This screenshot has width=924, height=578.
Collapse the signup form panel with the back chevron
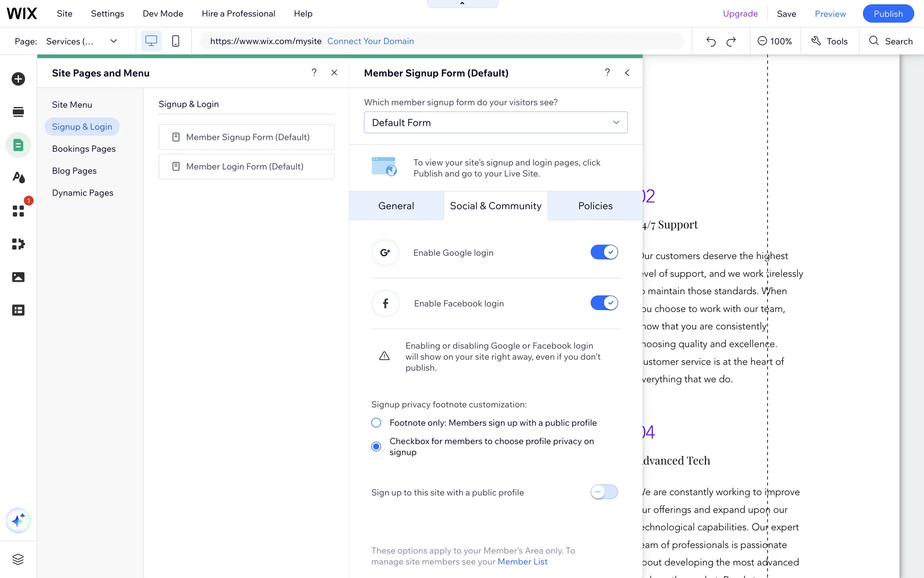(627, 73)
